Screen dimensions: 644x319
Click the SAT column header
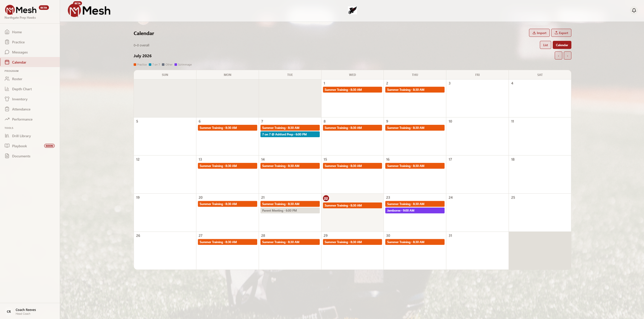click(540, 75)
